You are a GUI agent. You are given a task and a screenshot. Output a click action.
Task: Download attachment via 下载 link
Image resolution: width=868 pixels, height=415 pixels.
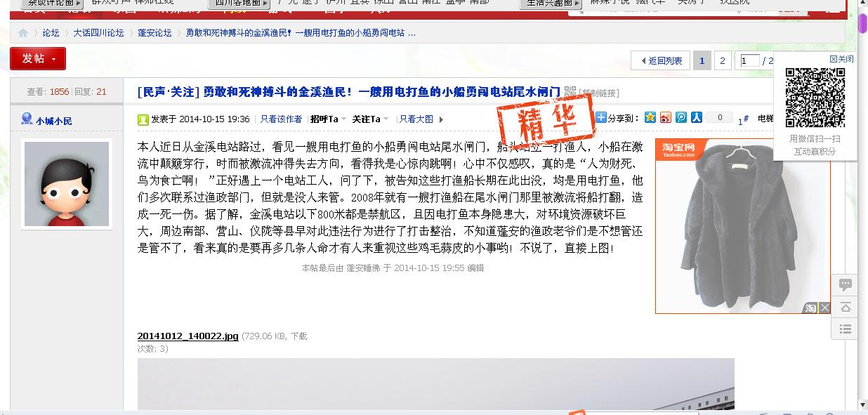click(299, 336)
